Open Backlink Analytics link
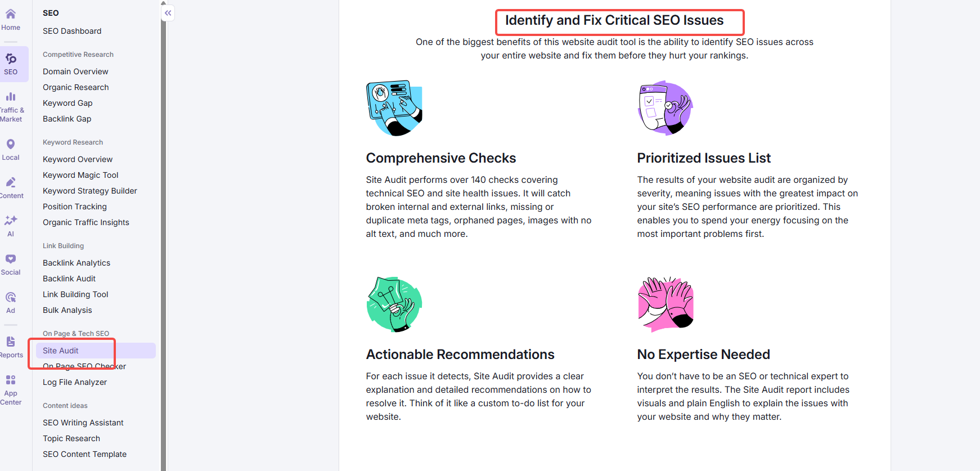This screenshot has width=980, height=471. click(x=77, y=263)
